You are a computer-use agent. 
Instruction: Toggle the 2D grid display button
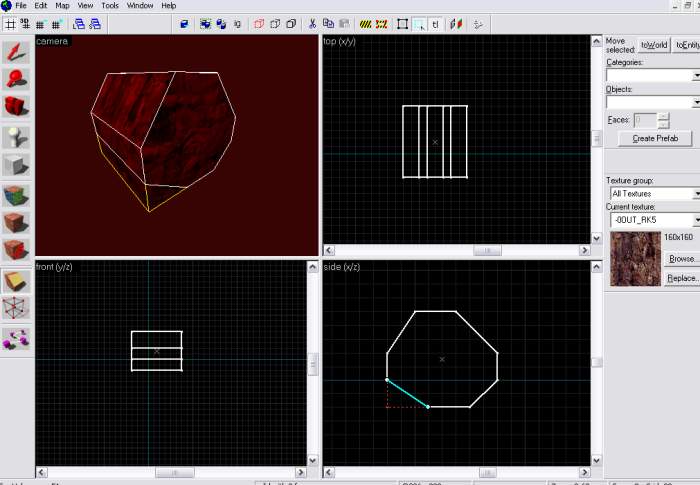12,24
